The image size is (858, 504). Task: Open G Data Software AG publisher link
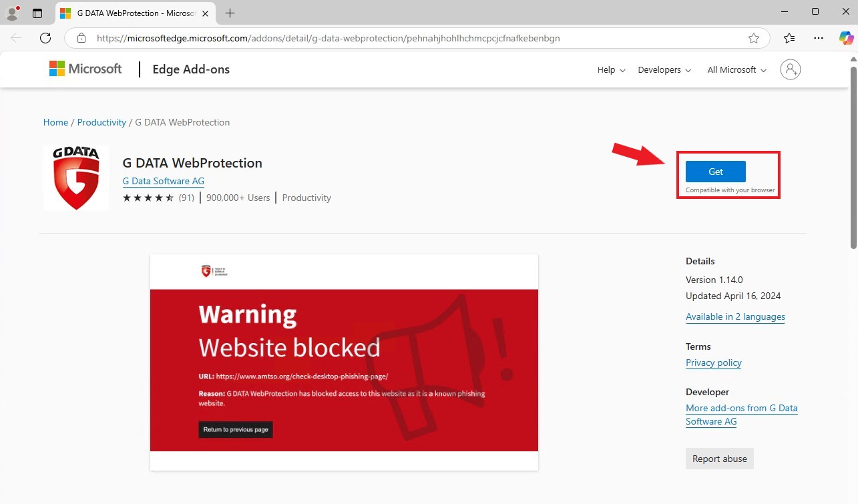164,181
